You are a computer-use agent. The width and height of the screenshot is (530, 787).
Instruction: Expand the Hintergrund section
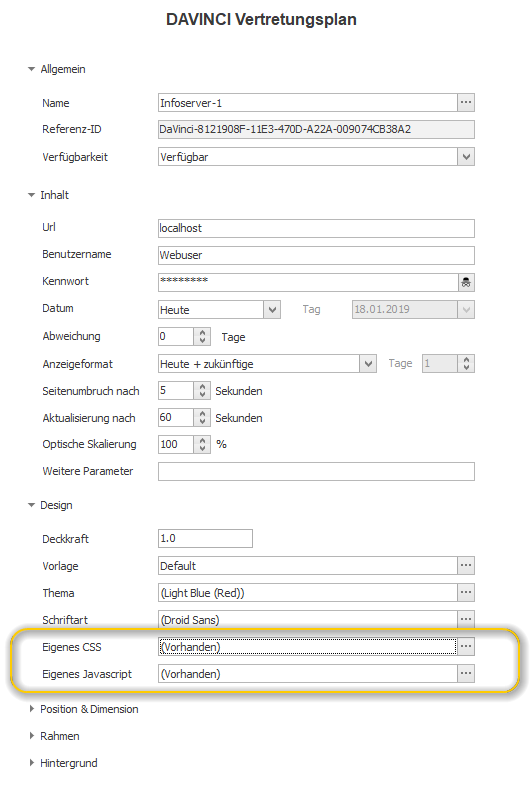click(x=32, y=763)
